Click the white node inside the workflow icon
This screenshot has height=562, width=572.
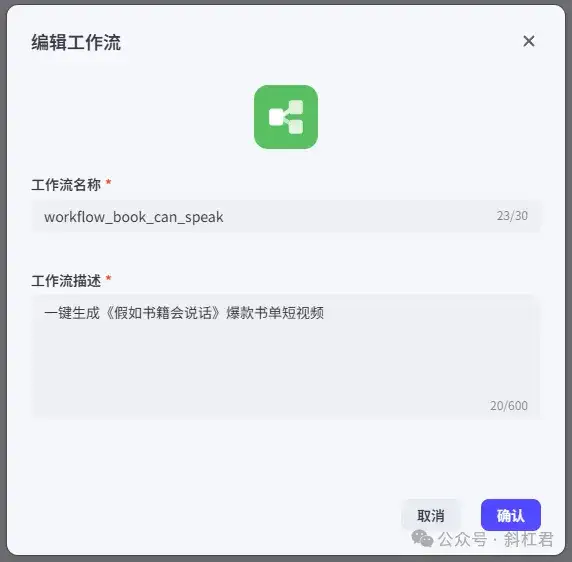[x=276, y=117]
